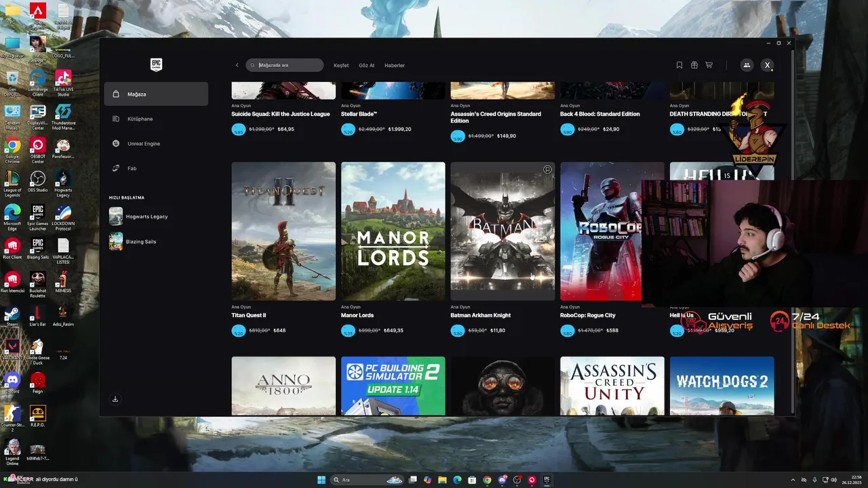Open R.E.P.O. desktop shortcut

[38, 417]
